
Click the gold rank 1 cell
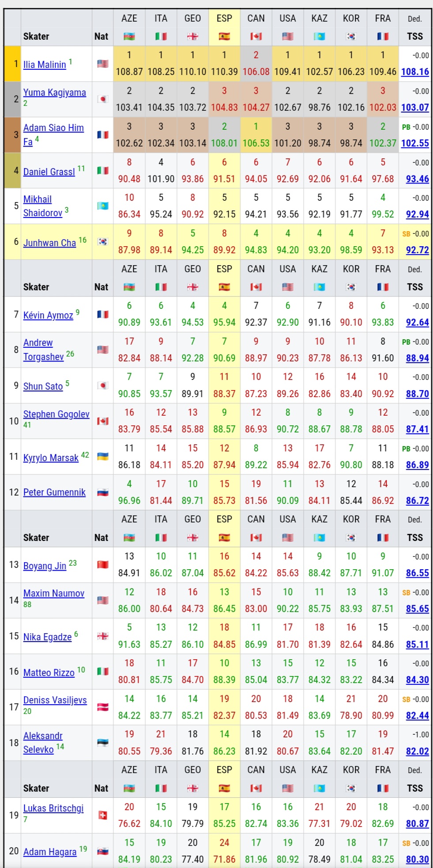pyautogui.click(x=13, y=64)
